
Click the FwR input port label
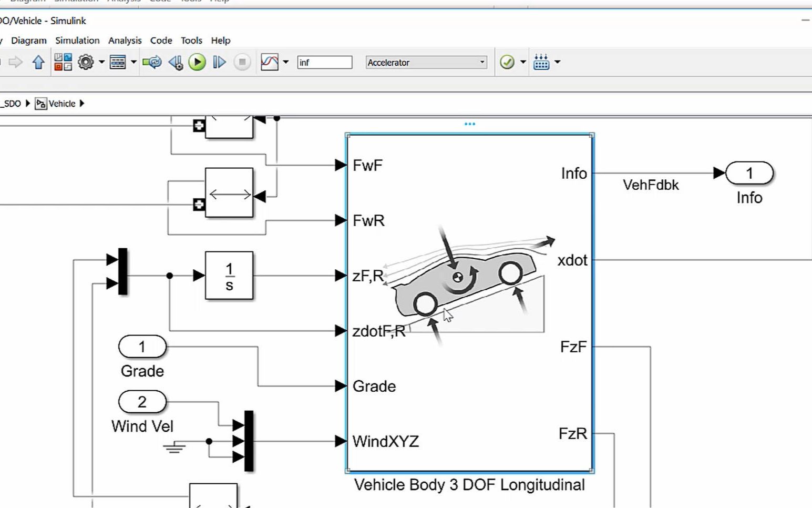click(x=369, y=220)
